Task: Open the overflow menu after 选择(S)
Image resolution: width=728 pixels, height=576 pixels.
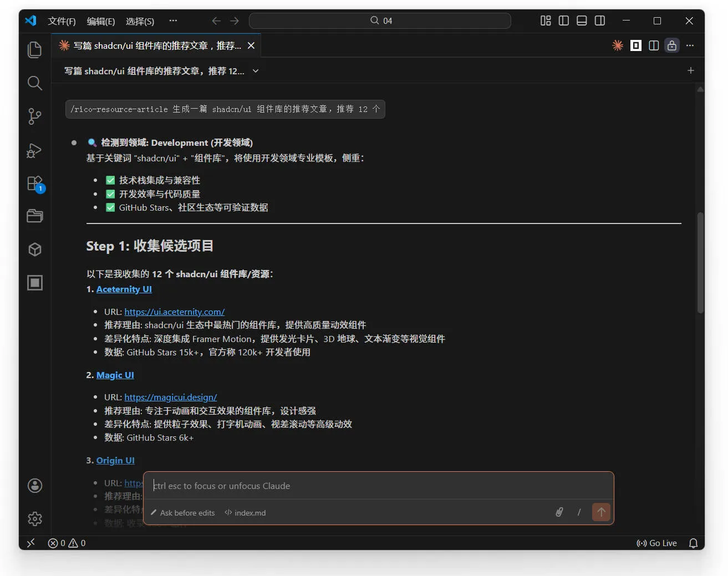Action: [x=173, y=21]
